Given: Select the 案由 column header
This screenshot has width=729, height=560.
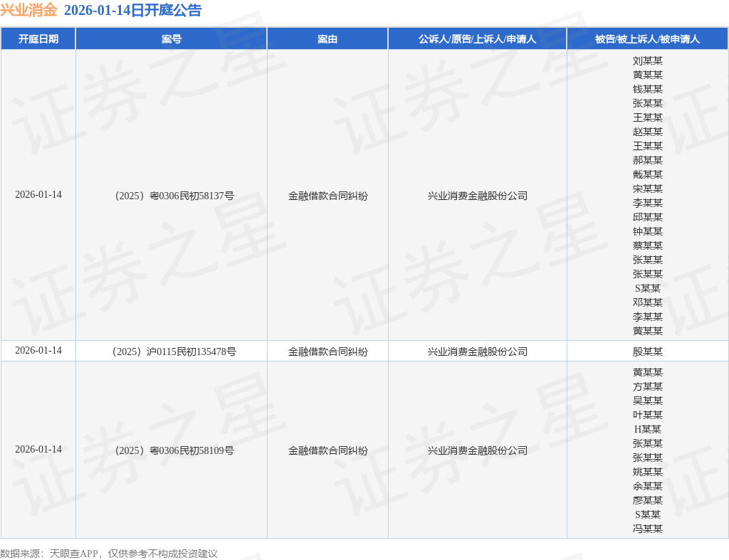Looking at the screenshot, I should [327, 39].
